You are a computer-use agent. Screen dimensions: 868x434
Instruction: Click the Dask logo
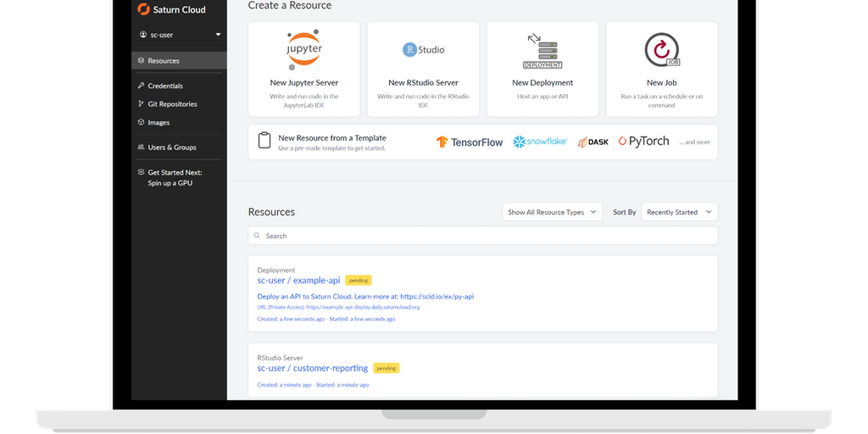[x=593, y=142]
